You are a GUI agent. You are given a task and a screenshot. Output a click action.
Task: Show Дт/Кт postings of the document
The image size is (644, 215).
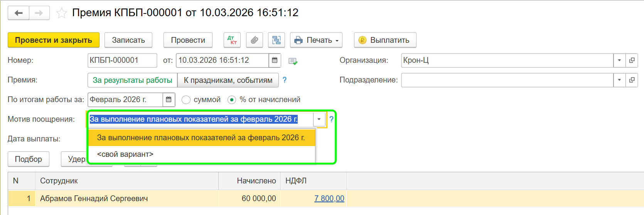point(232,40)
